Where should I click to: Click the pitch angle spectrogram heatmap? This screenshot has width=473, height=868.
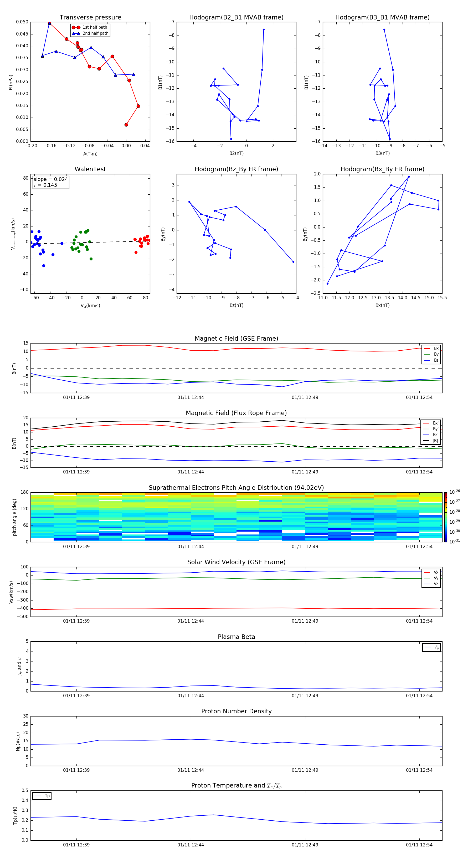(x=236, y=517)
